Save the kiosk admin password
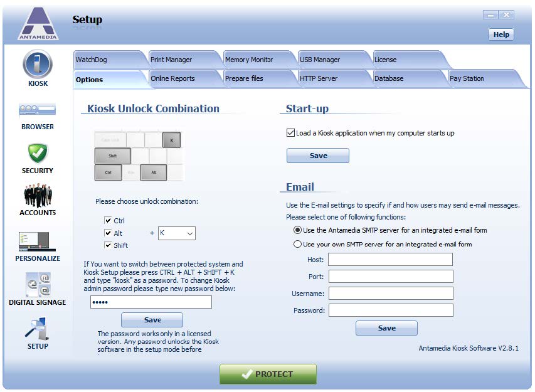535x392 pixels. [x=152, y=320]
